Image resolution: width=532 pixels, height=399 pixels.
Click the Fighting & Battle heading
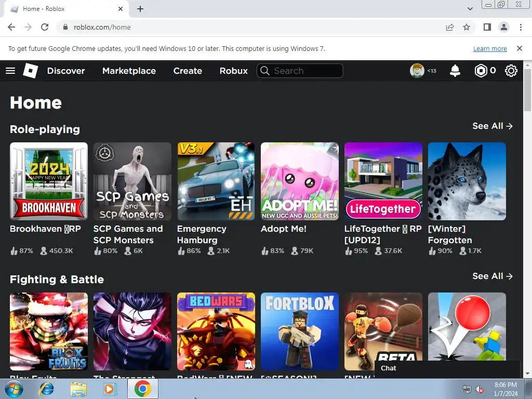(57, 280)
